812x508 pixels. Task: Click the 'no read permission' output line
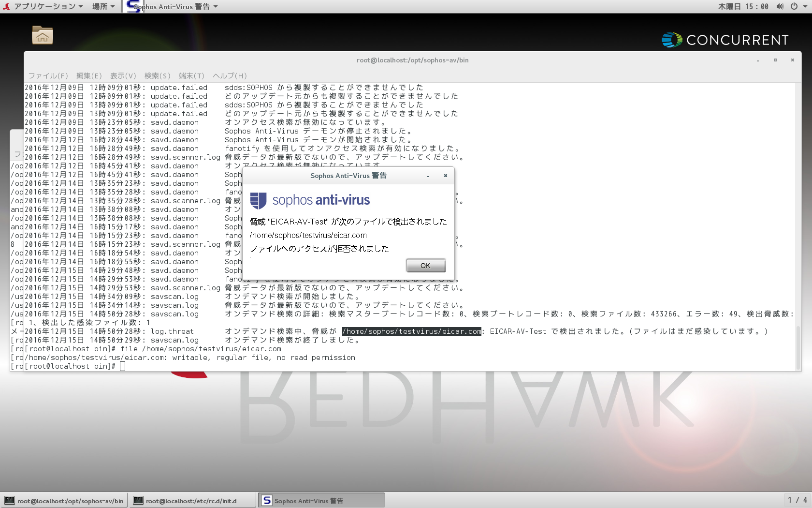[x=190, y=358]
